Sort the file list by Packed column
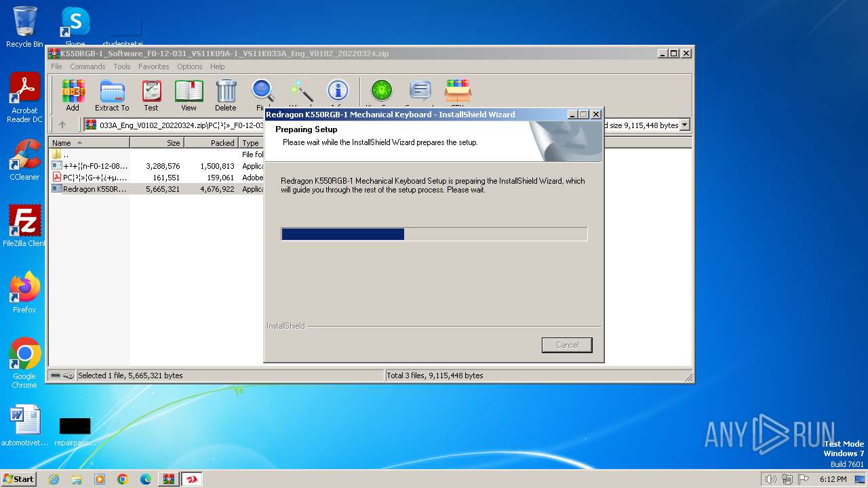This screenshot has width=868, height=488. point(211,143)
